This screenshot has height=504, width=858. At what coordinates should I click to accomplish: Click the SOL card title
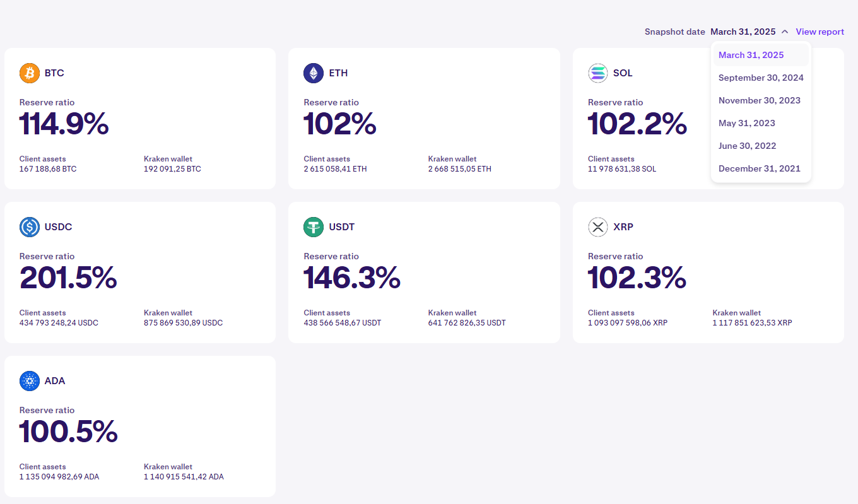tap(623, 73)
